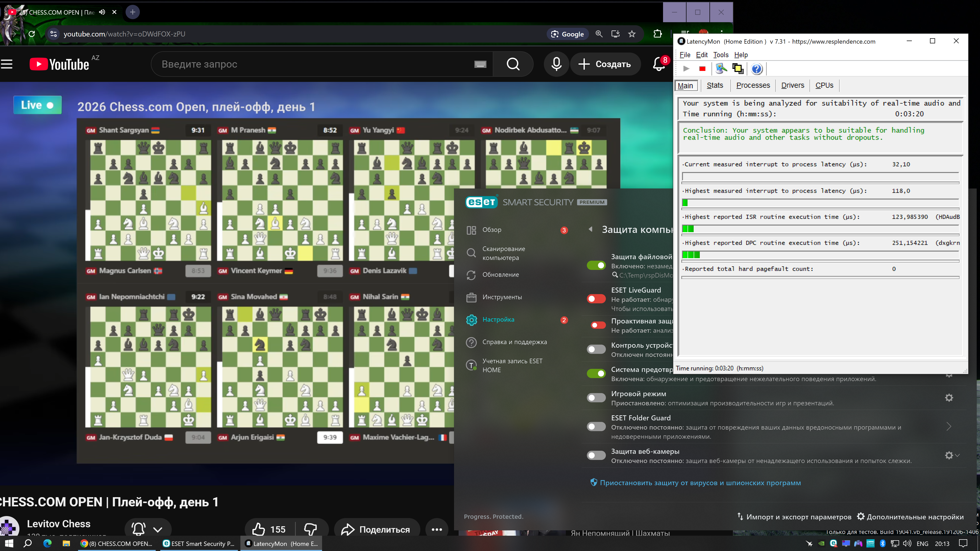The height and width of the screenshot is (551, 980).
Task: Open the File menu in LatencyMon
Action: (685, 55)
